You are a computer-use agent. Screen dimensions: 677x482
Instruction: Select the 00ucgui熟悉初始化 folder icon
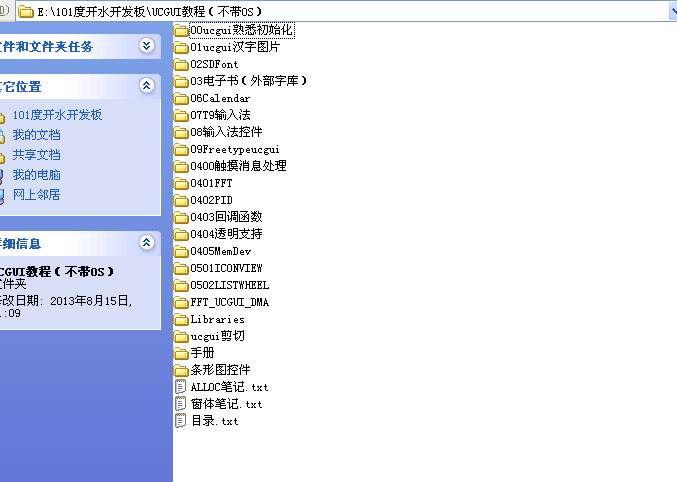[181, 30]
